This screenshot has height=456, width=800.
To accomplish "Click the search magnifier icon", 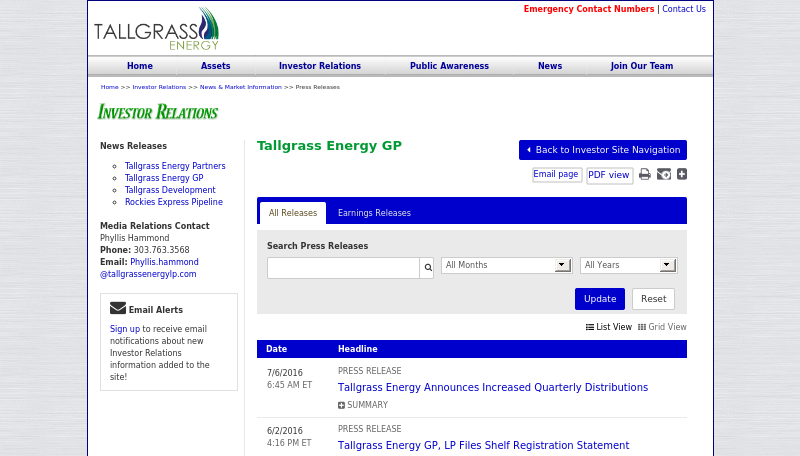I will pos(428,267).
